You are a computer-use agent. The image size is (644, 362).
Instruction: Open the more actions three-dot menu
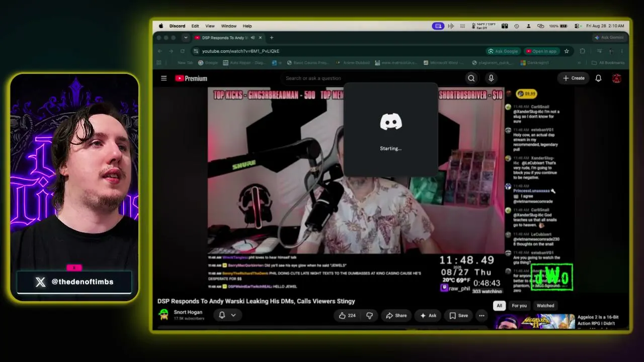(x=481, y=315)
